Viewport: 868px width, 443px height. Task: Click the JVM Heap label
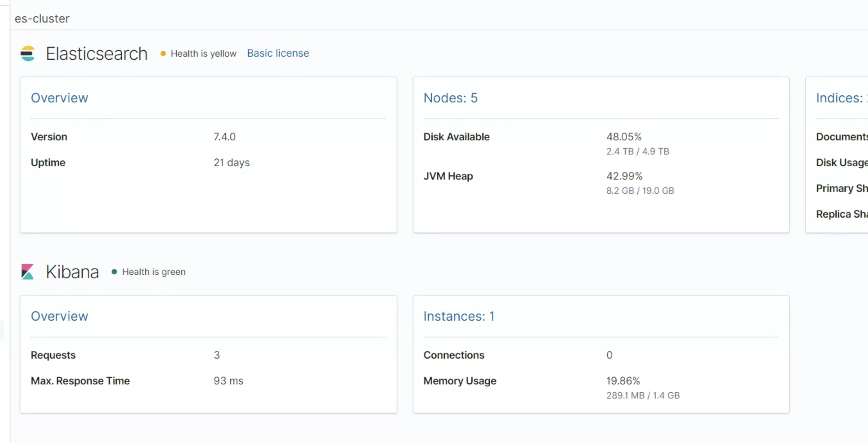click(x=448, y=176)
